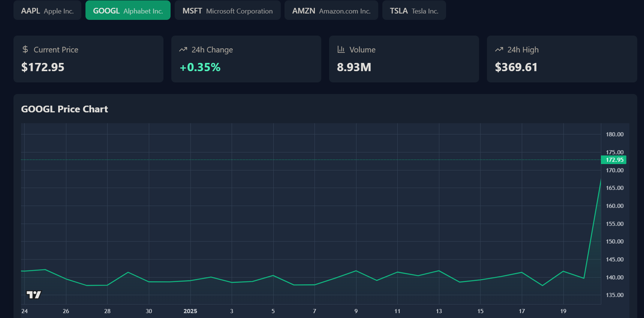Click the 145.00 price axis label
644x318 pixels.
coord(615,259)
